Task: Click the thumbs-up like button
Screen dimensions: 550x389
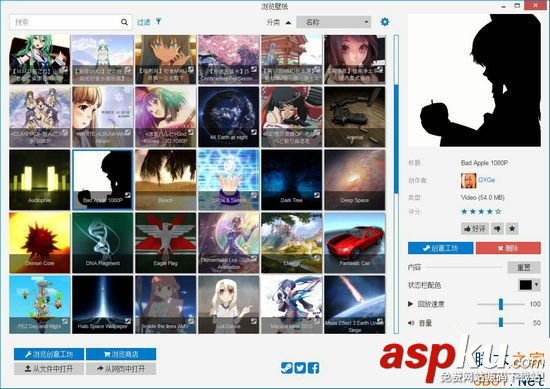Action: click(475, 229)
